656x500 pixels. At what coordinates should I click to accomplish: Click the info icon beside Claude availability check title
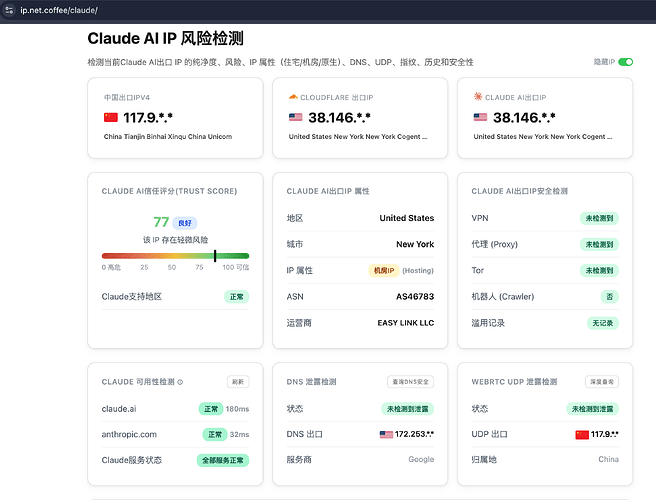click(x=180, y=382)
